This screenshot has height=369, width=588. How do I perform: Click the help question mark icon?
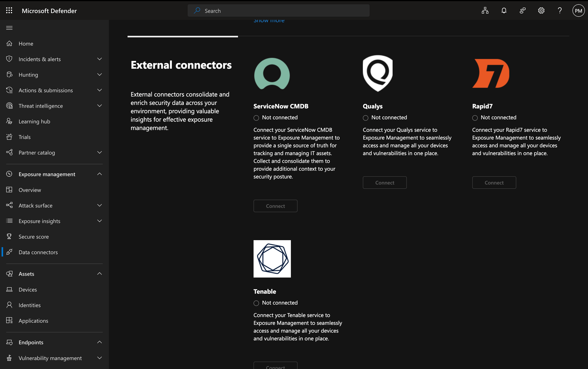[560, 11]
